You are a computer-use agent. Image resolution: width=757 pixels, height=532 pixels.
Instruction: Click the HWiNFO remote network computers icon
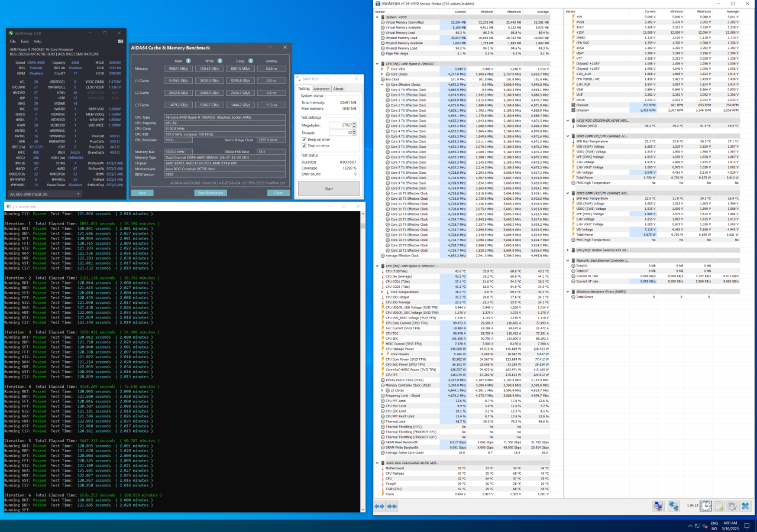(674, 506)
